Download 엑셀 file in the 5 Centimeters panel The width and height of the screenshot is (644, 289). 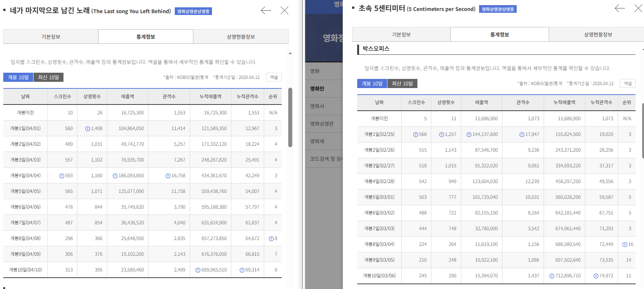pyautogui.click(x=628, y=83)
